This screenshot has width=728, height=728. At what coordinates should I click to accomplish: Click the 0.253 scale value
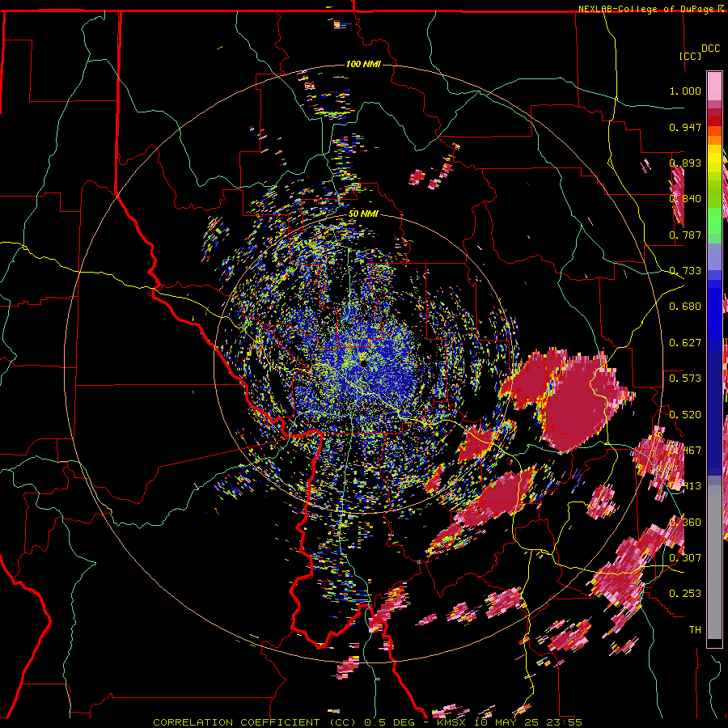(685, 594)
